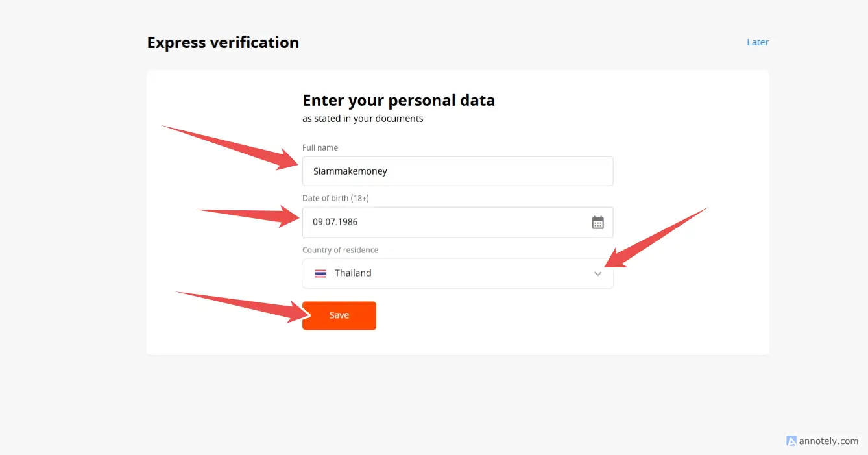This screenshot has height=455, width=868.
Task: Open the annotely.com watermark text
Action: pos(828,441)
